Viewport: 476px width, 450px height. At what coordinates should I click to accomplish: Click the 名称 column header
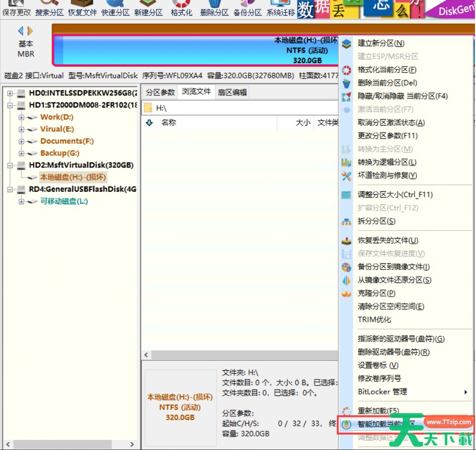169,122
